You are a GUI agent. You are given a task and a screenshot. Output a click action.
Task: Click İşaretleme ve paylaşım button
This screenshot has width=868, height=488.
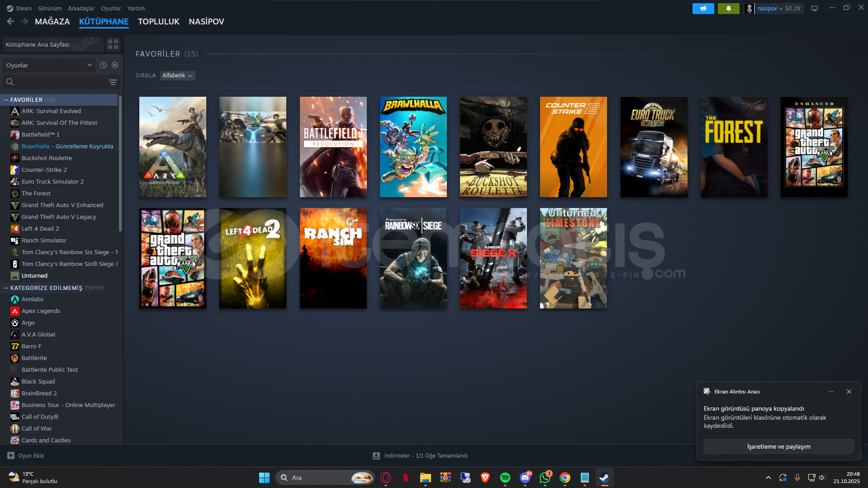778,446
